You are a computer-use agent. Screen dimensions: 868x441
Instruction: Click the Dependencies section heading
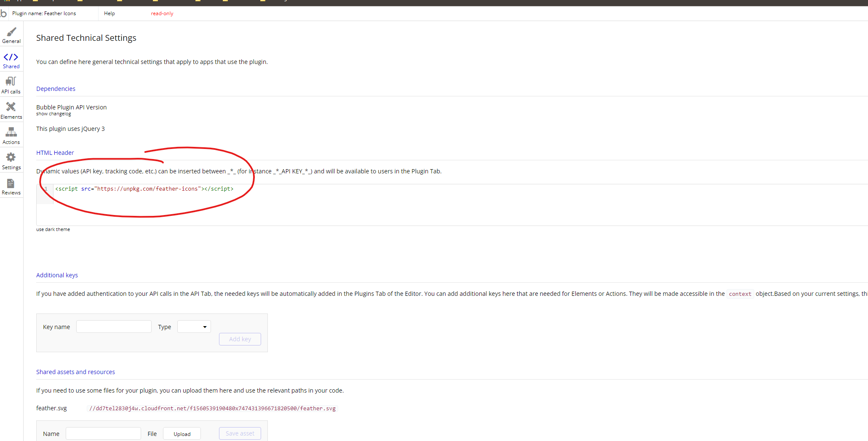click(x=56, y=89)
